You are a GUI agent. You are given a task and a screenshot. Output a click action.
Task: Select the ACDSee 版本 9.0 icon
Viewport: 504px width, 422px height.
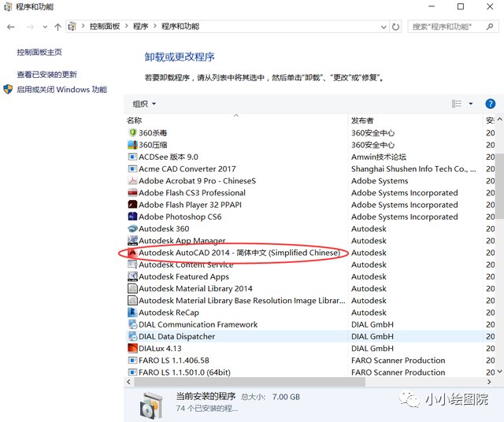click(x=132, y=157)
